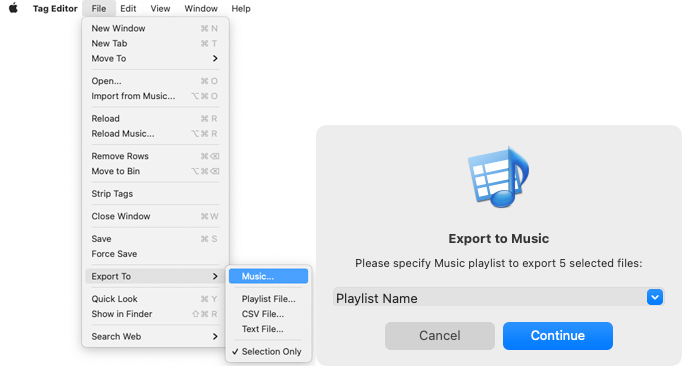Click the Tag Editor app menu
687x370 pixels.
tap(55, 8)
